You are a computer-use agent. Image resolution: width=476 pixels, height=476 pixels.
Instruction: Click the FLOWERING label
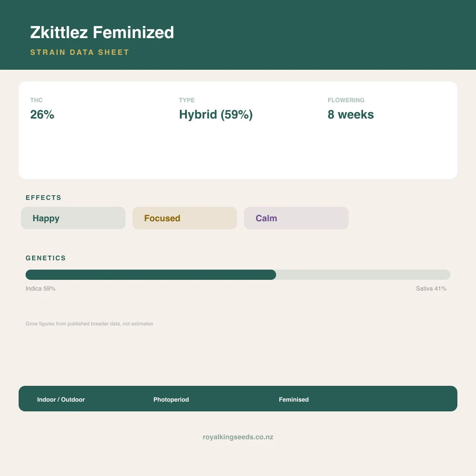pyautogui.click(x=346, y=100)
